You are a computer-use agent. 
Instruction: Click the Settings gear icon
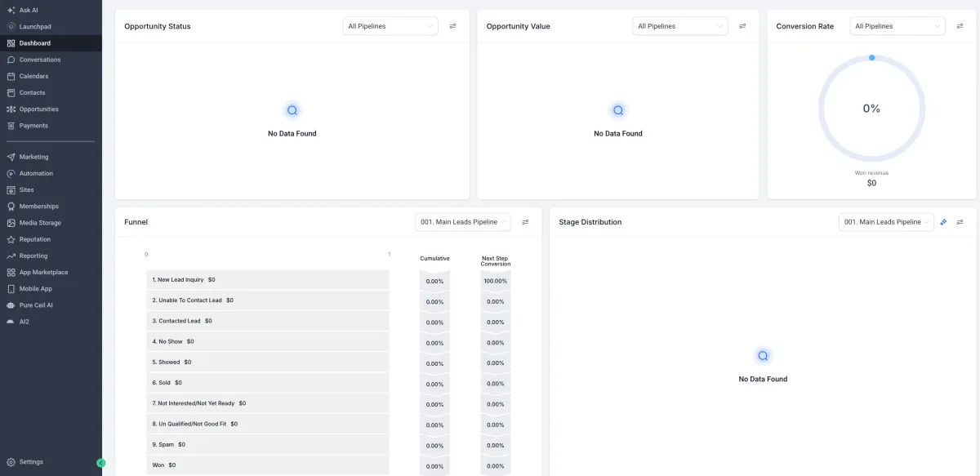(x=11, y=462)
